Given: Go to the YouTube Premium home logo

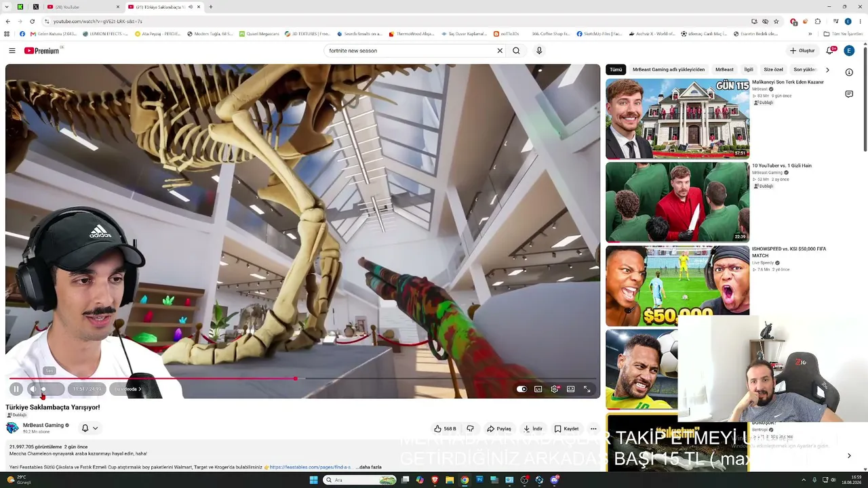Looking at the screenshot, I should tap(42, 51).
